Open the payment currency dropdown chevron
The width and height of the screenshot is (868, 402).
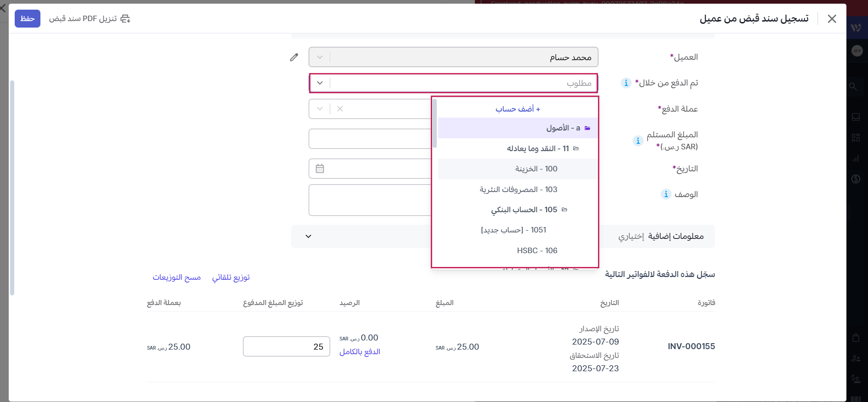(320, 109)
